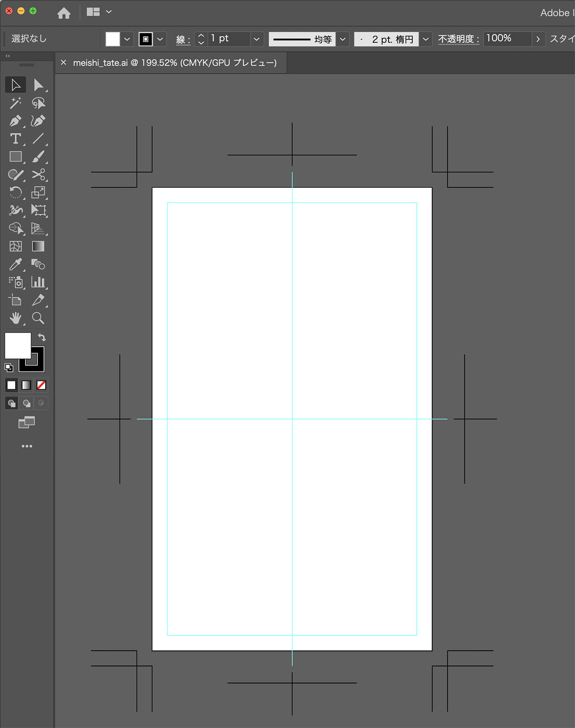Image resolution: width=575 pixels, height=728 pixels.
Task: Open the stroke color dropdown arrow
Action: (160, 39)
